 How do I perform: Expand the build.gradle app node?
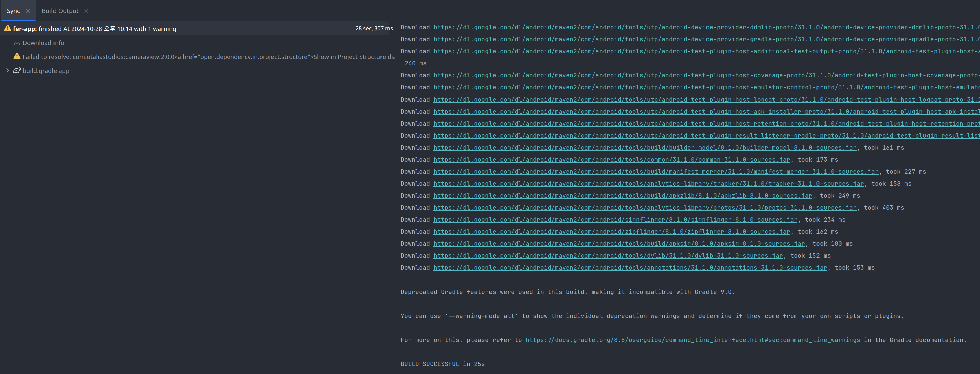pos(8,71)
